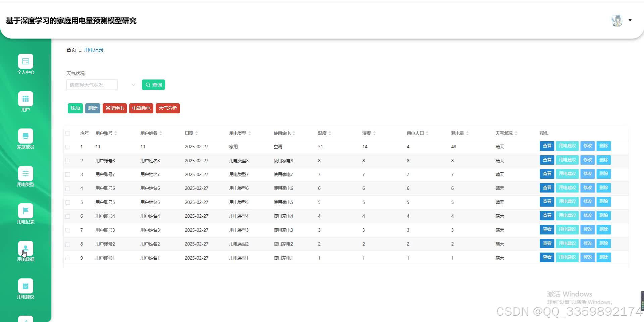Click the batch 删除 button above table
Image resolution: width=644 pixels, height=322 pixels.
[93, 108]
